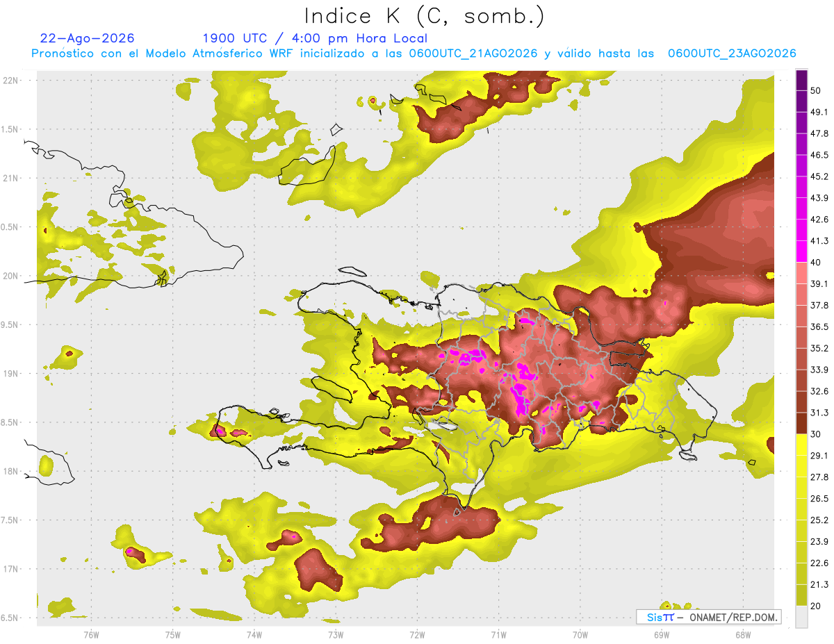Click the legend value "47.8"
The width and height of the screenshot is (834, 644).
tap(819, 133)
